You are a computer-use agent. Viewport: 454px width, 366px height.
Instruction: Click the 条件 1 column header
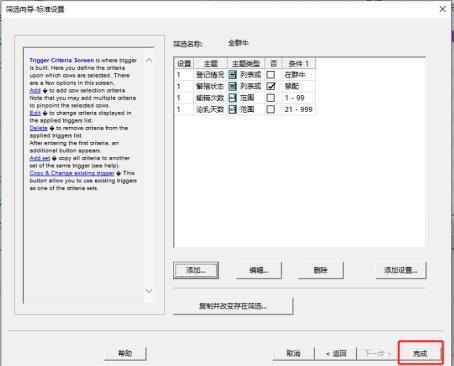pyautogui.click(x=299, y=63)
